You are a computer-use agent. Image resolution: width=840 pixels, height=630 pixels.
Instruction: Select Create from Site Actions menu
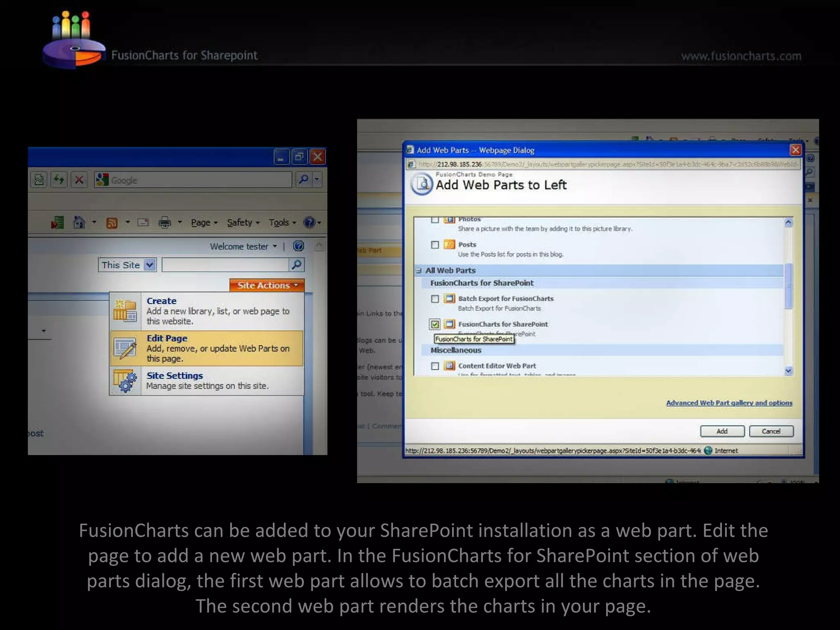207,311
